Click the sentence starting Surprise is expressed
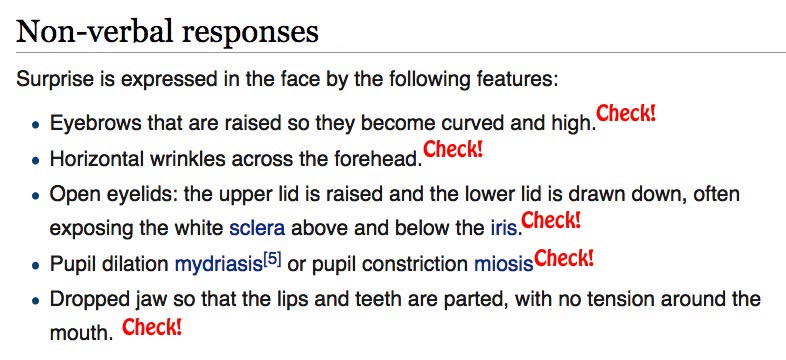The height and width of the screenshot is (360, 786). point(287,80)
